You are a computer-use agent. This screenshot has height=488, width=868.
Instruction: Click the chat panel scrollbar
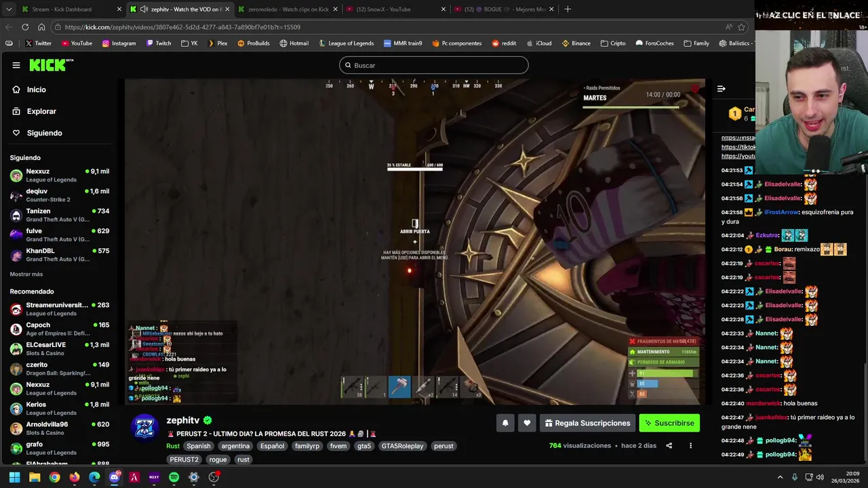pos(865,413)
